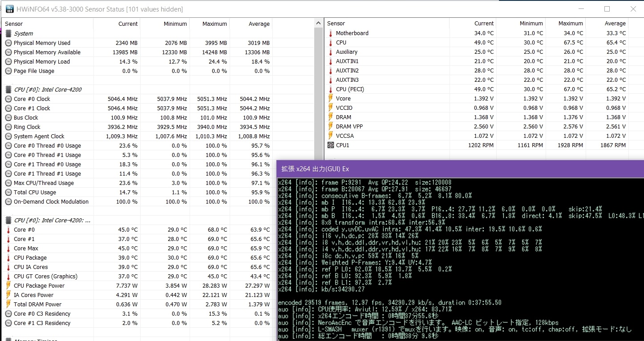Select the Physical Memory Available row
644x341 pixels.
click(138, 52)
